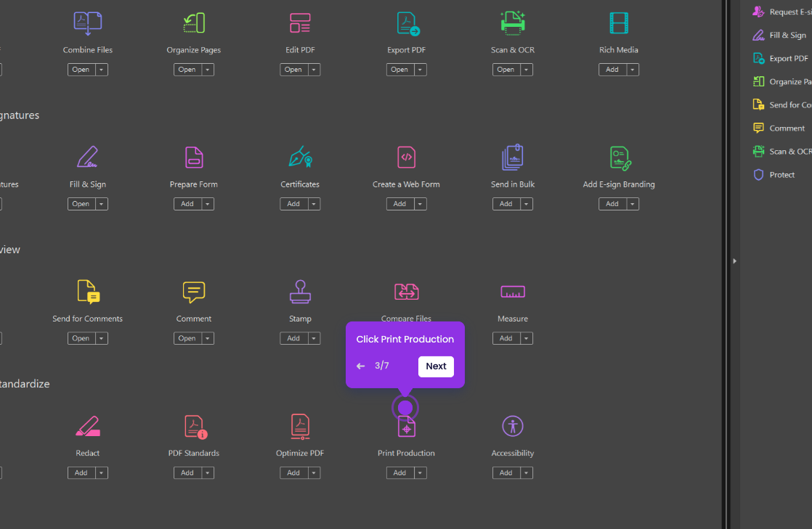Select the Stamp tool icon
This screenshot has width=812, height=529.
(x=301, y=292)
